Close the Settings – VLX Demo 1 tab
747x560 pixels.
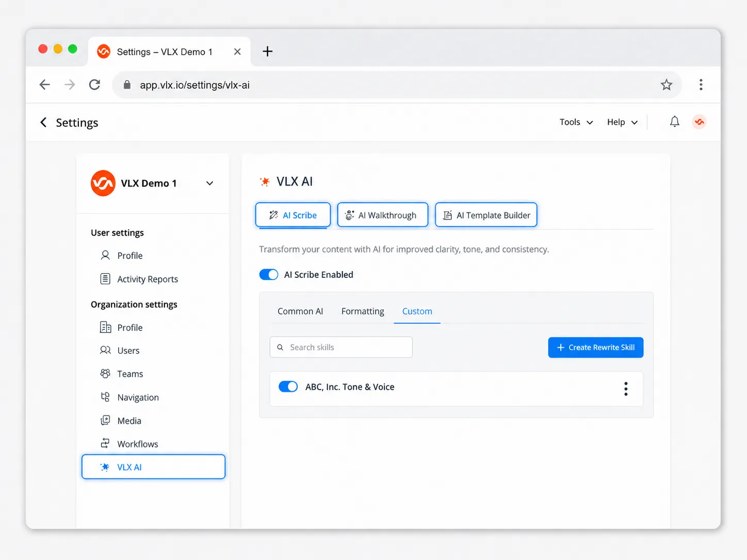click(x=237, y=52)
